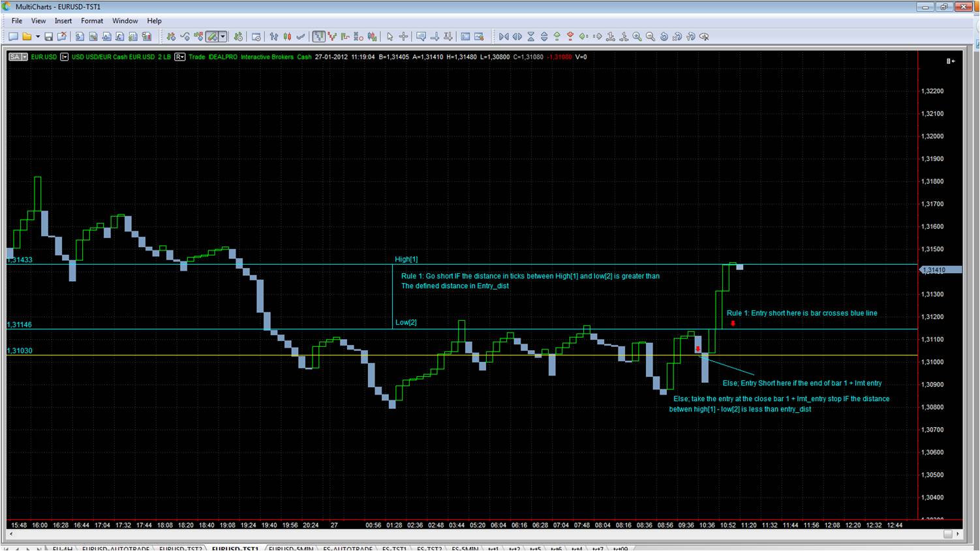Open the Insert menu

tap(63, 21)
